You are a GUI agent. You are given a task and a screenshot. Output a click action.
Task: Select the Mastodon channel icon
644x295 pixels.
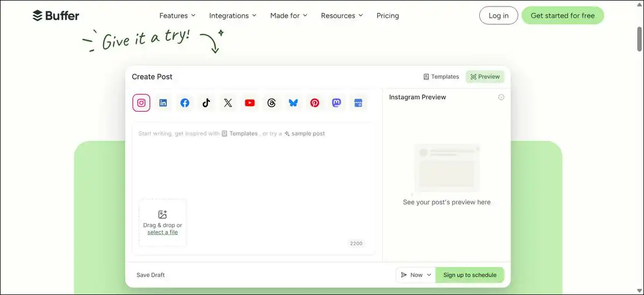click(x=336, y=103)
